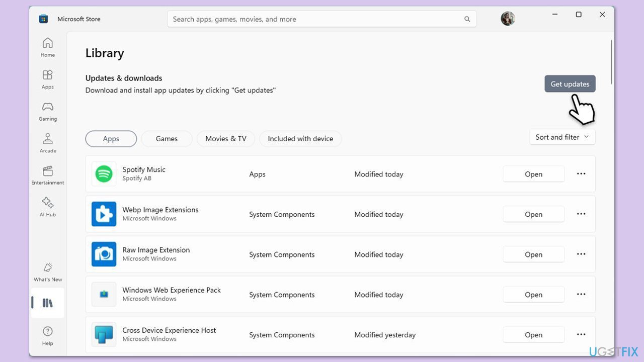Open more options for Spotify Music
Viewport: 644px width, 362px height.
point(581,174)
